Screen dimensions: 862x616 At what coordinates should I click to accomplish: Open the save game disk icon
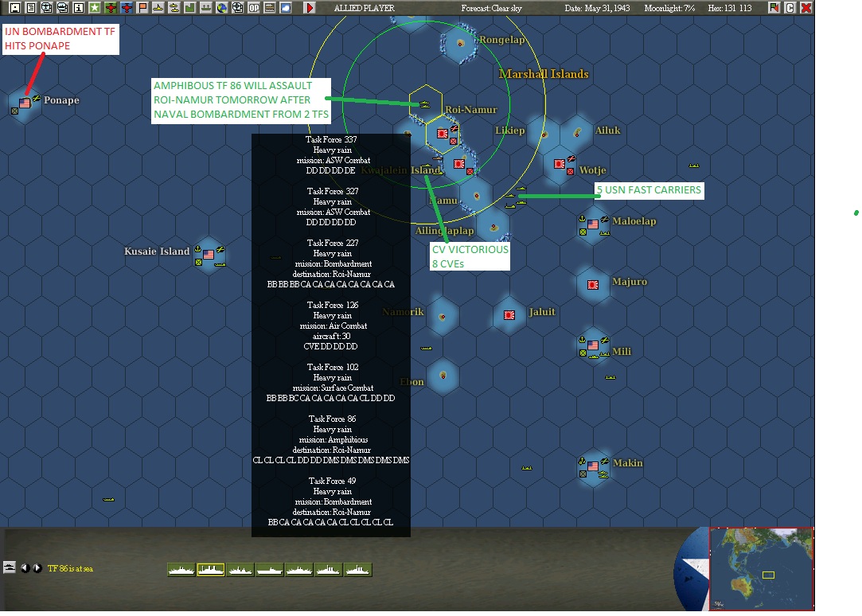coord(15,8)
